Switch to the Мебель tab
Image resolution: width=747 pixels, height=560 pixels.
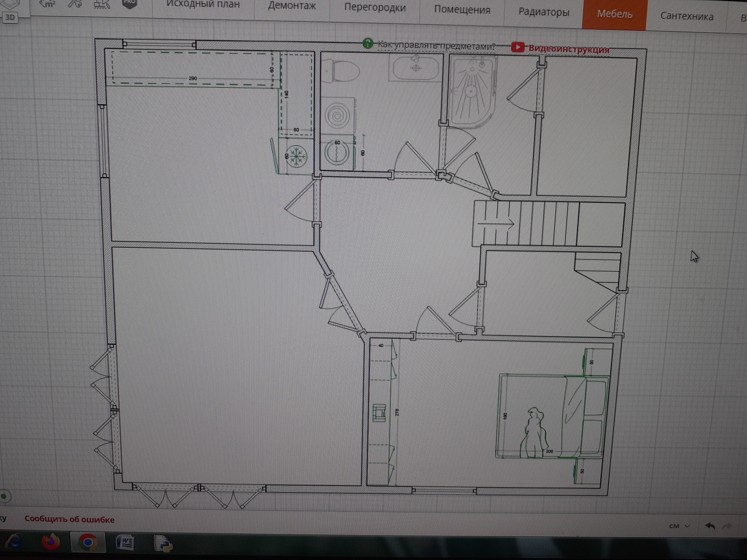coord(614,14)
